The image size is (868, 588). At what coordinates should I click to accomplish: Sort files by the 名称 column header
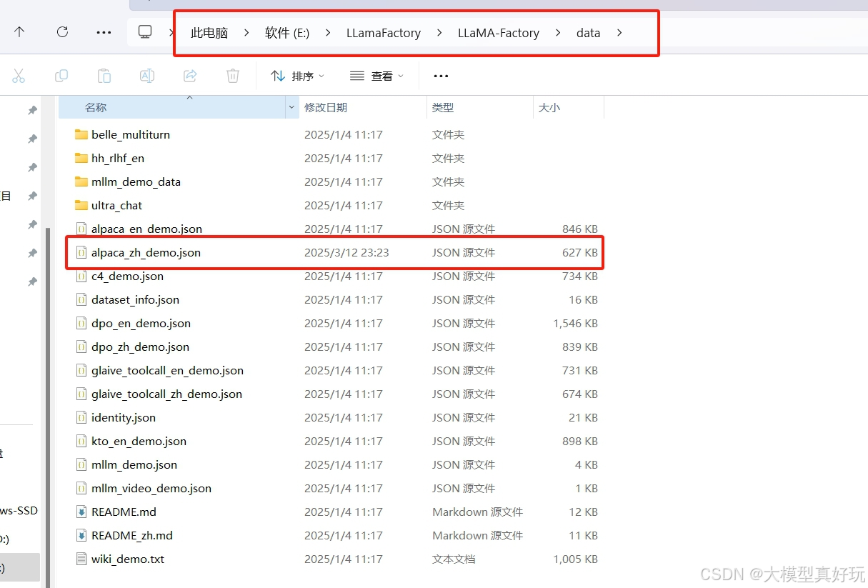171,107
